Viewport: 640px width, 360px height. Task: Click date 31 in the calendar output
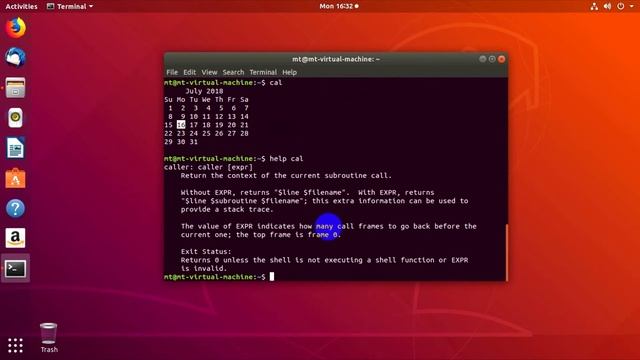coord(193,142)
